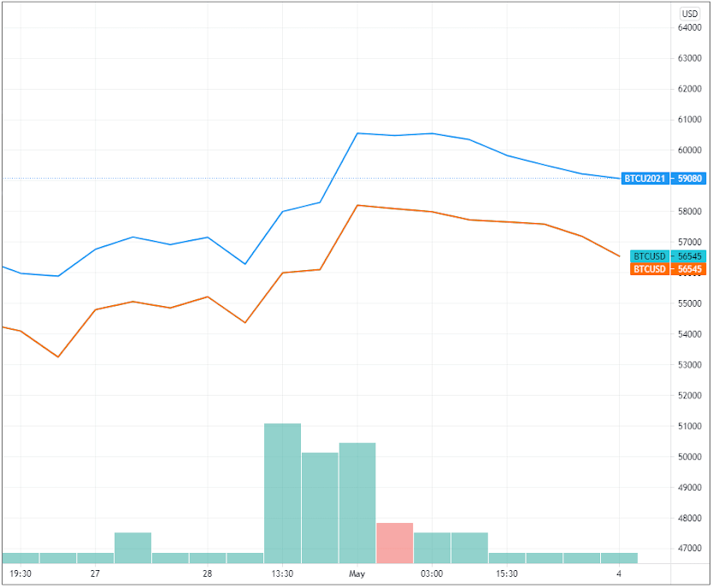The image size is (713, 588).
Task: Click the orange line lowest point
Action: [x=58, y=357]
